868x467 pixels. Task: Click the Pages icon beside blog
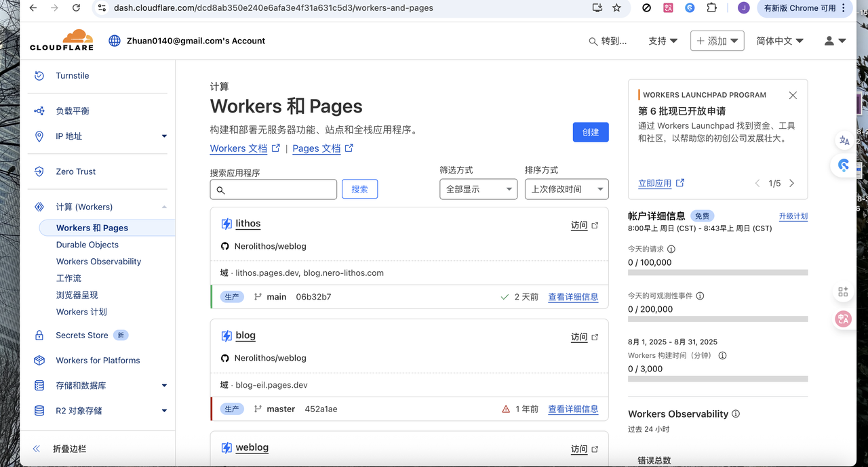226,336
